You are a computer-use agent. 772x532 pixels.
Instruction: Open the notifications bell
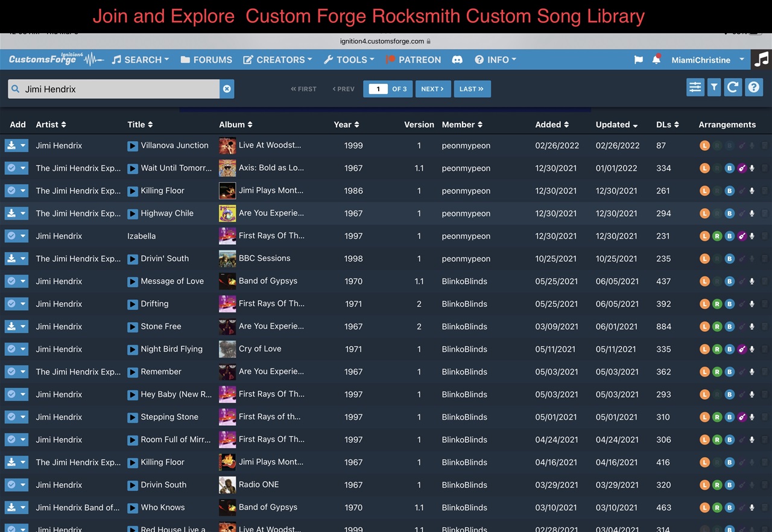656,59
